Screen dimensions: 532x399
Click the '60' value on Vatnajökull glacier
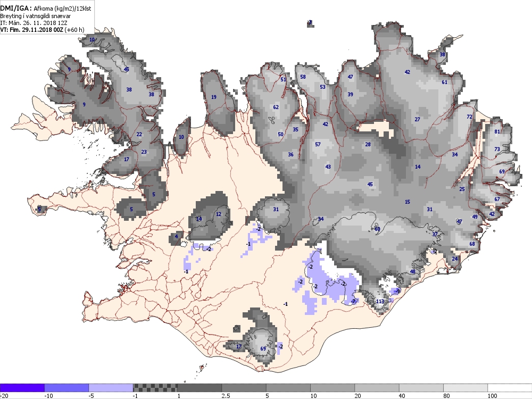tap(378, 229)
